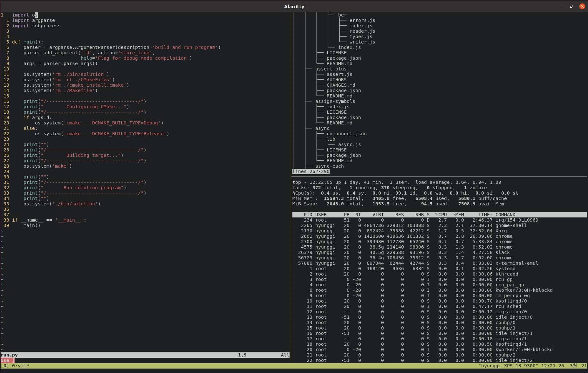Click async.js in the tree
Viewport: 588px width, 373px height.
(x=350, y=144)
